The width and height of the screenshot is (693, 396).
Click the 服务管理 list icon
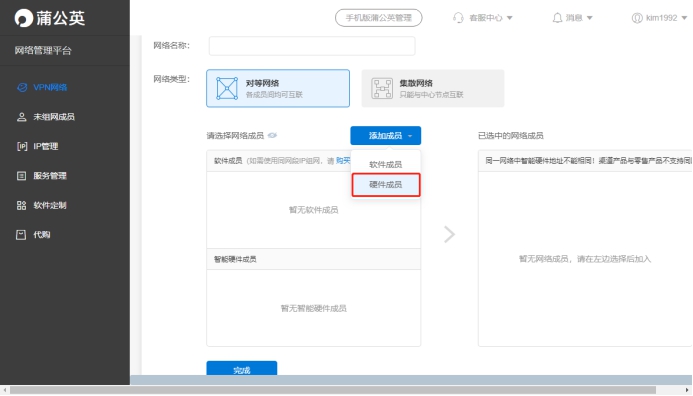tap(21, 176)
